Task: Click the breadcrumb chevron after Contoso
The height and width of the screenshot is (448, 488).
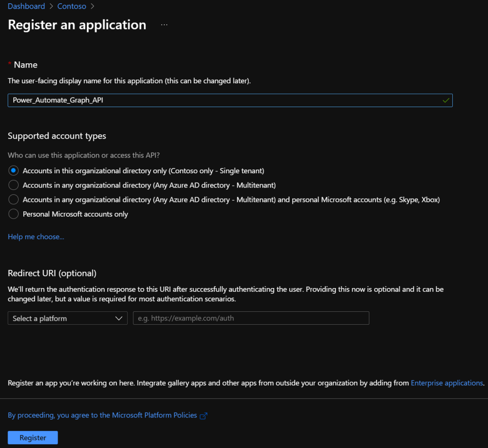Action: coord(92,7)
